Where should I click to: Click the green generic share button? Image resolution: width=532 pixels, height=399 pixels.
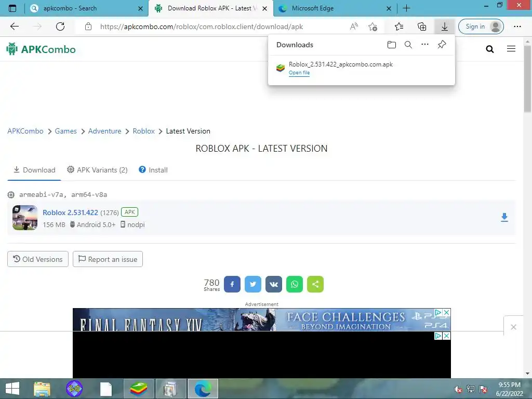315,284
